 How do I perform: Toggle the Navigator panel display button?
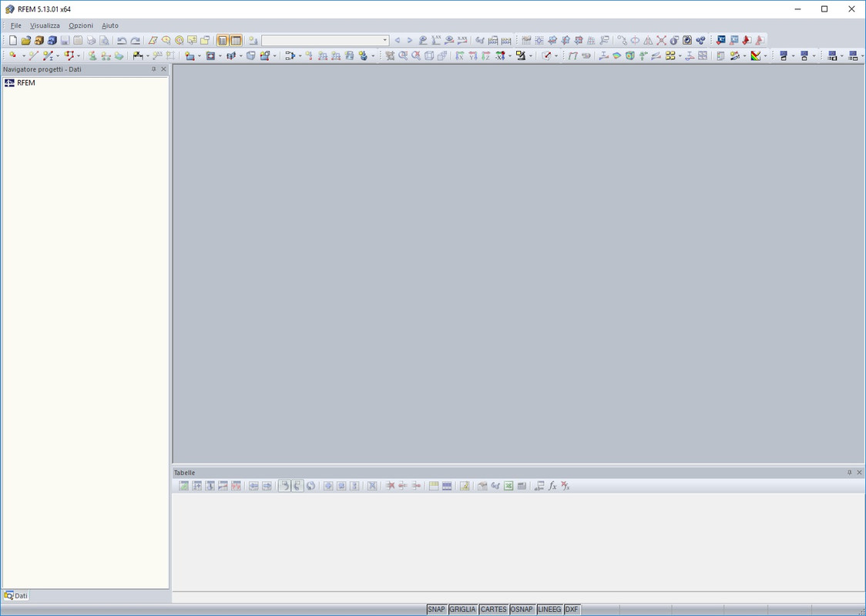point(223,40)
